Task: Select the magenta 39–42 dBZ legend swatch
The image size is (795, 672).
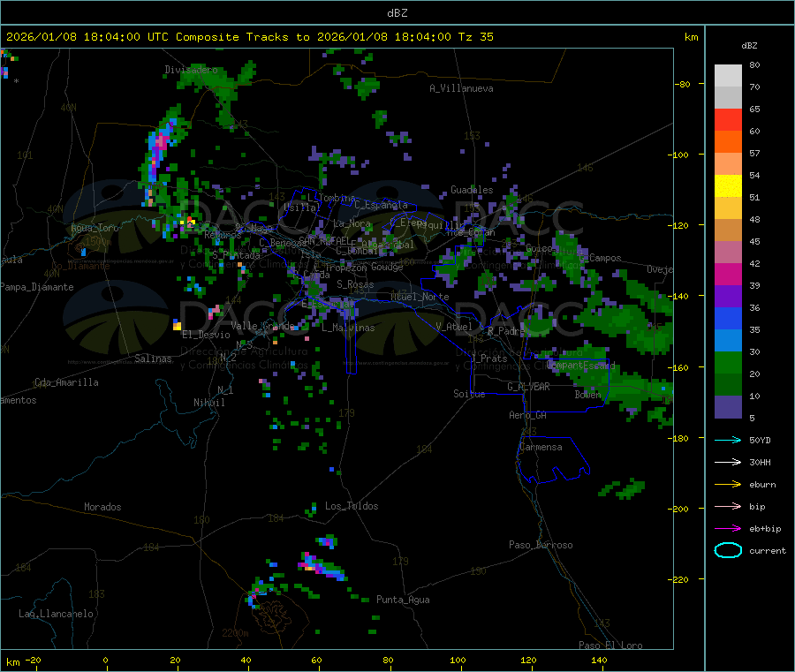Action: (x=728, y=274)
